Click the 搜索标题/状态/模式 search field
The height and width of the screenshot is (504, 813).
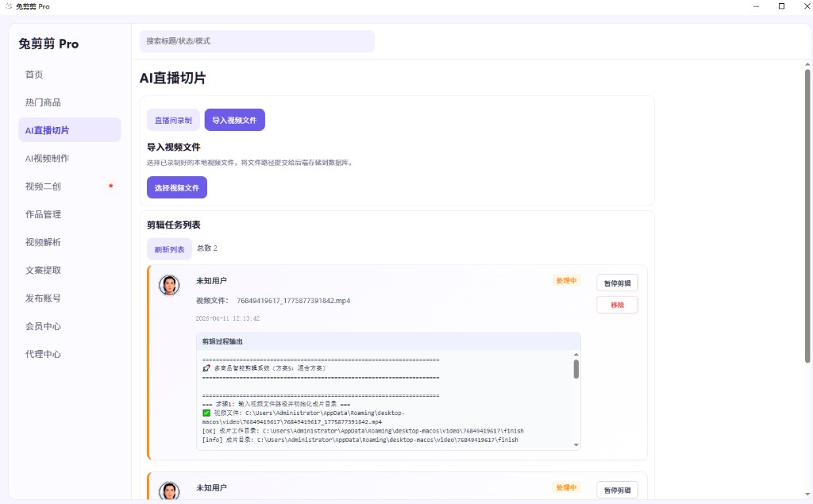click(256, 40)
